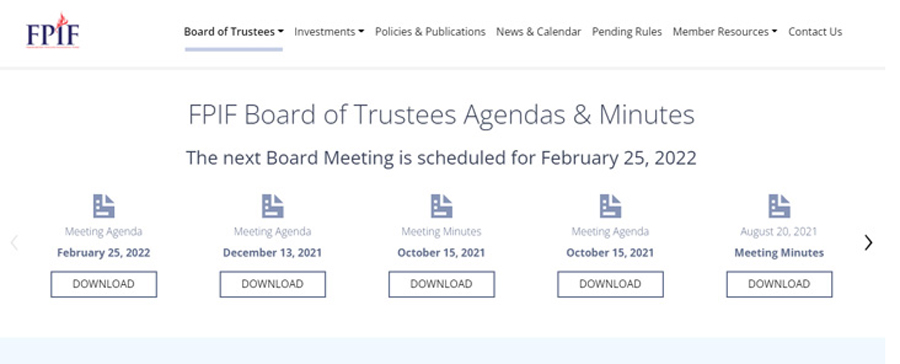
Task: Go back with left carousel arrow
Action: point(14,243)
